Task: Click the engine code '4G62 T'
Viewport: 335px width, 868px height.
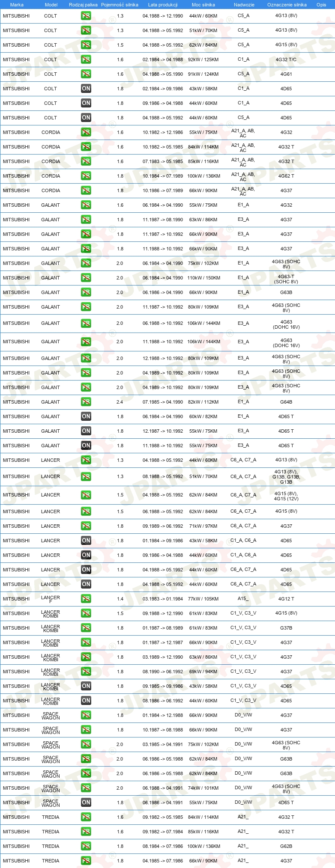Action: (x=286, y=176)
